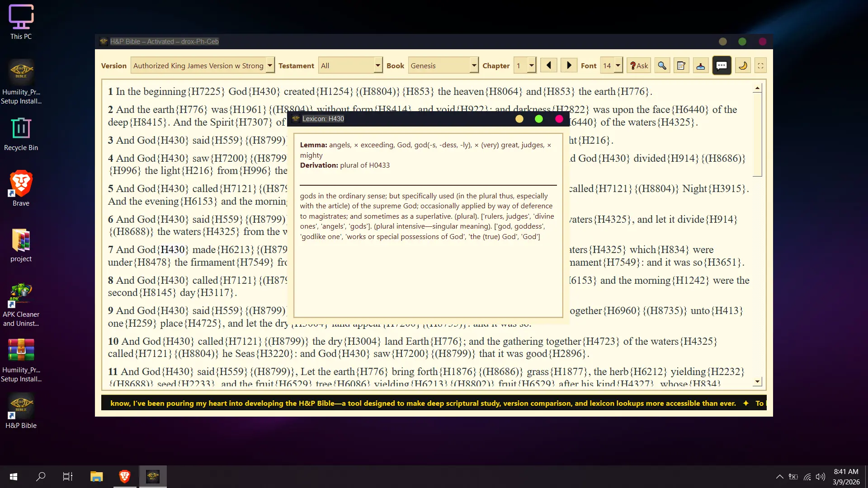This screenshot has width=868, height=488.
Task: Open the project folder on desktop
Action: [21, 245]
